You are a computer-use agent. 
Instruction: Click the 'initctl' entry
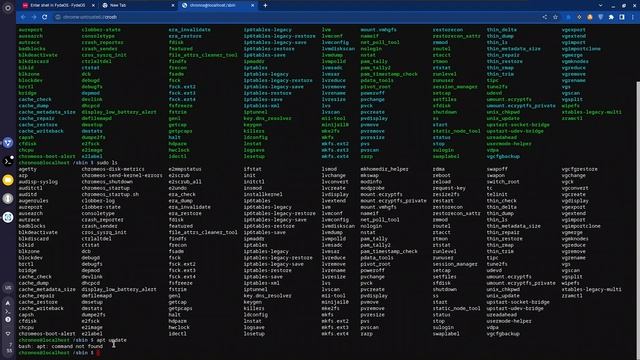[x=254, y=182]
